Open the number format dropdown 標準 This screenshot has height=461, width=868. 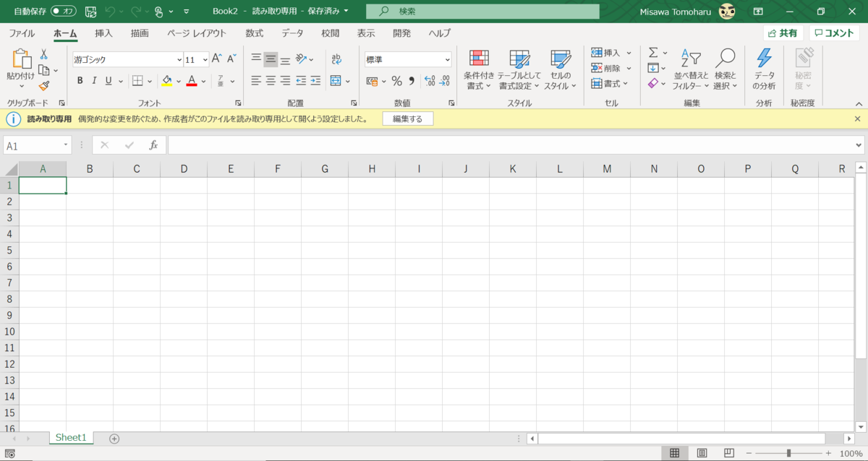(x=448, y=60)
